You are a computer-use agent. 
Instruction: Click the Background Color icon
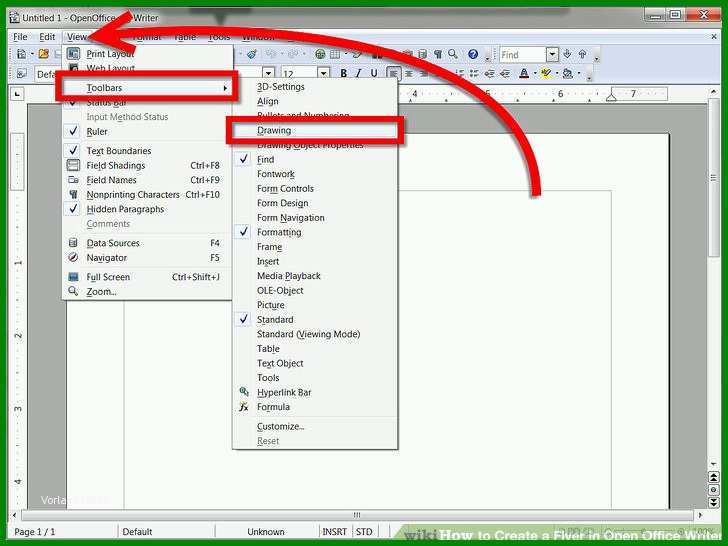click(568, 73)
